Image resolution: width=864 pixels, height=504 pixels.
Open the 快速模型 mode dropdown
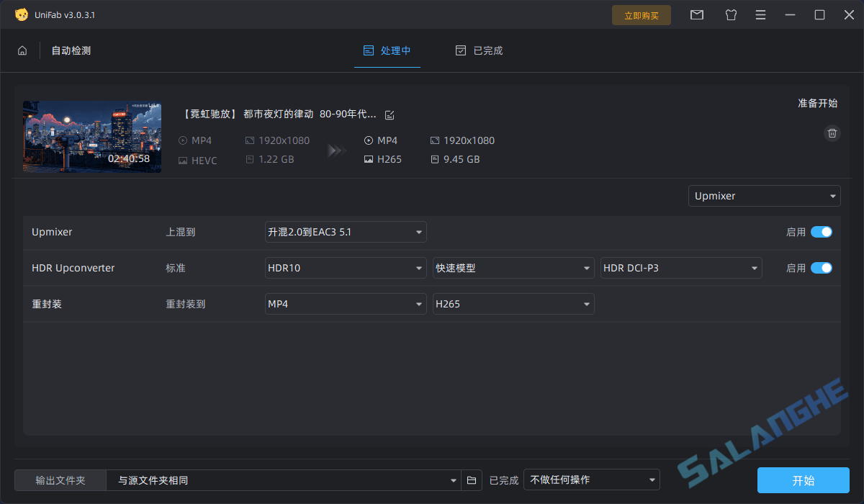coord(513,267)
